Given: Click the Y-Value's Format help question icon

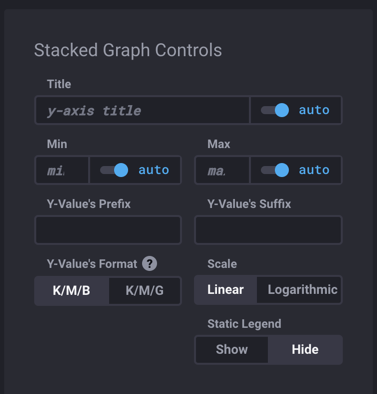Looking at the screenshot, I should click(x=149, y=264).
